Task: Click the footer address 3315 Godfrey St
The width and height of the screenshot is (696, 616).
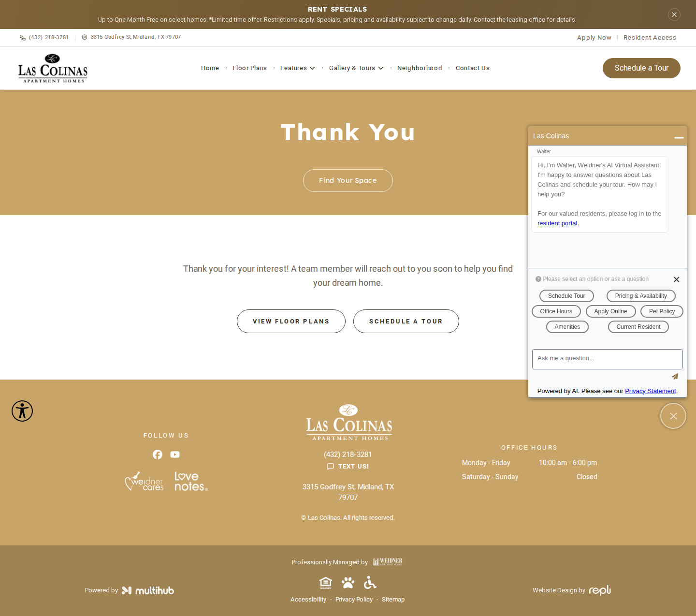Action: point(348,492)
